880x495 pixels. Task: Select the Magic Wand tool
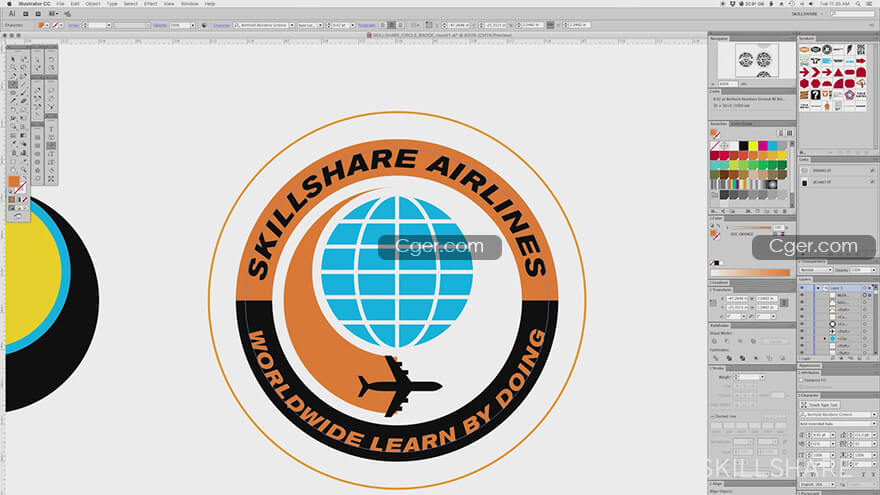tap(13, 67)
